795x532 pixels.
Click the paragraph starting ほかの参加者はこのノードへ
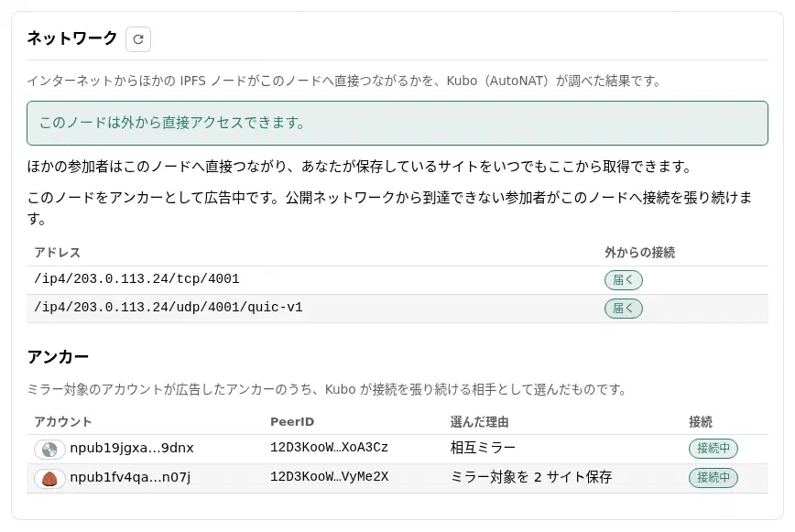coord(359,167)
